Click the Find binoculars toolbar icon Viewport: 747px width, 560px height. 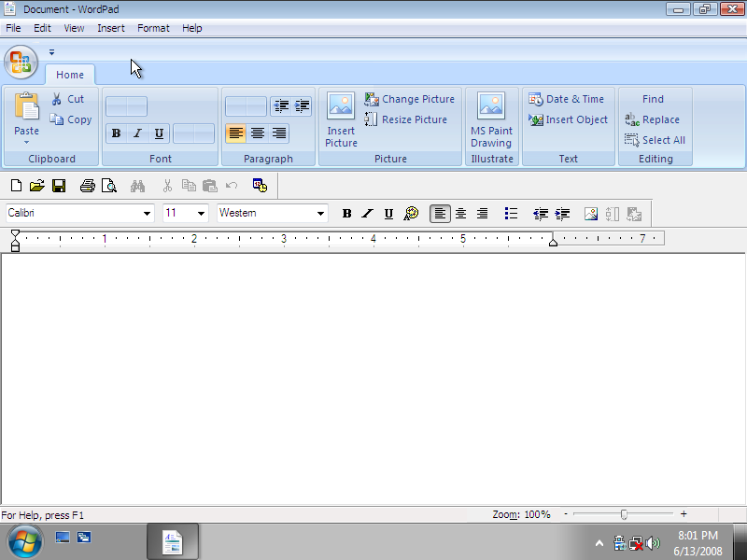click(137, 186)
